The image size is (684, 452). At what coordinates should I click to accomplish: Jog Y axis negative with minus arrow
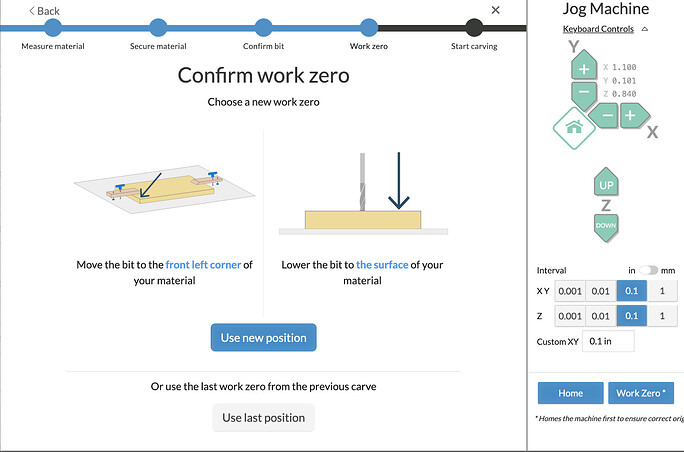(584, 95)
